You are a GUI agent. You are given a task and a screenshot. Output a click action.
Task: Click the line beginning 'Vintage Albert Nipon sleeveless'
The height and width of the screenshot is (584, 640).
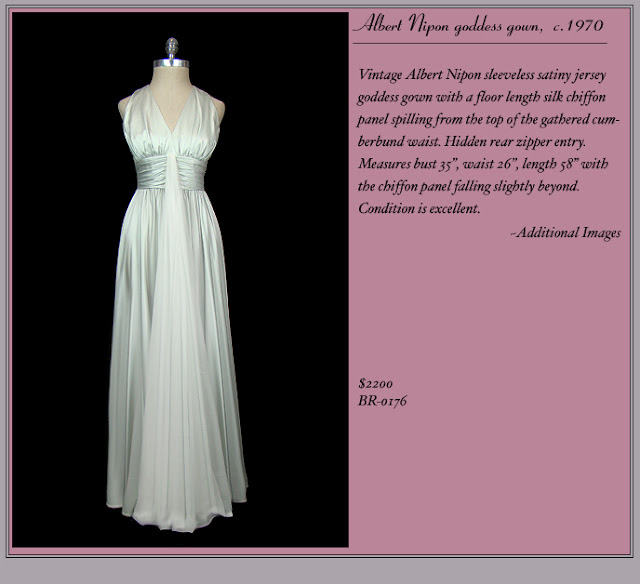[482, 75]
